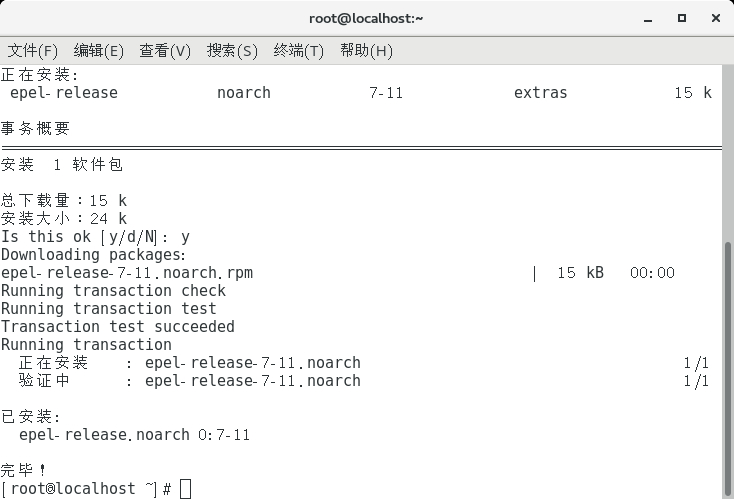Screen dimensions: 734x499
Task: Click the 总下载量：15 k line
Action: [x=64, y=201]
